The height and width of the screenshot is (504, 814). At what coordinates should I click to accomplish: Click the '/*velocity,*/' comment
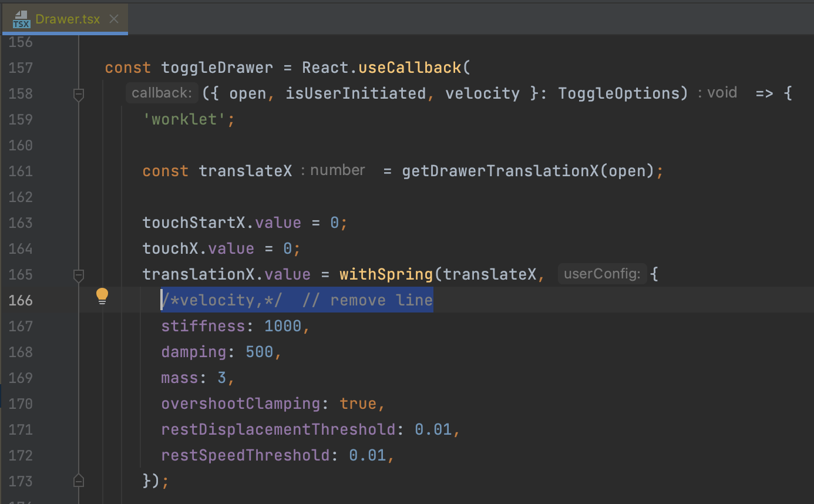222,300
